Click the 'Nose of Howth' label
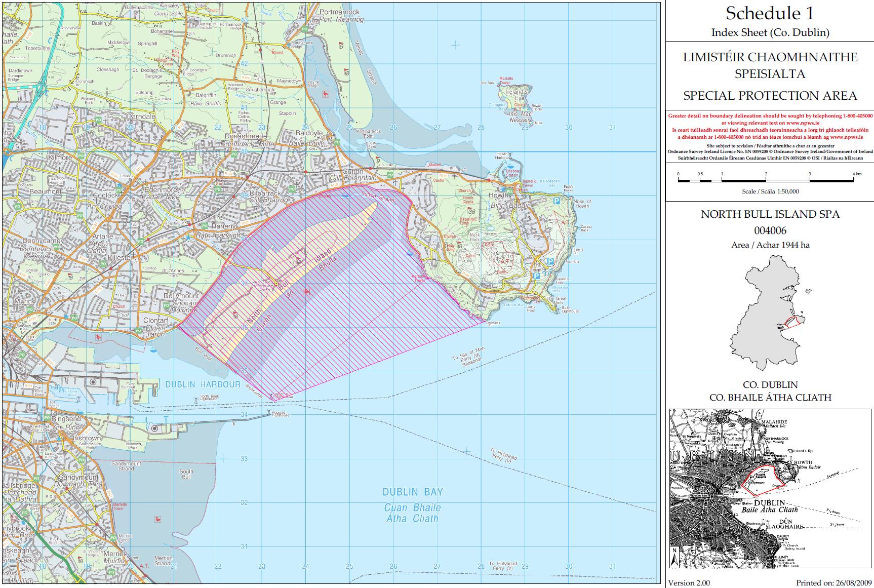874x588 pixels. (x=582, y=203)
